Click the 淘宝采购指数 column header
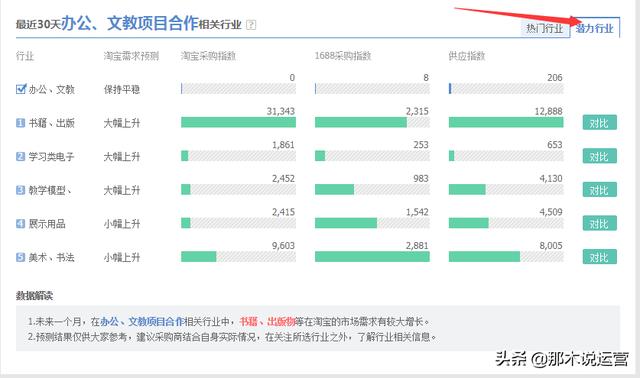This screenshot has width=640, height=378. (x=209, y=56)
